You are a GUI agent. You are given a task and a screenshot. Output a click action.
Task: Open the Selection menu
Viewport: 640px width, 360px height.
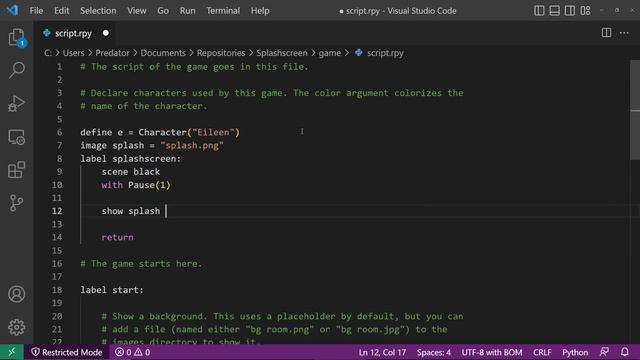98,11
